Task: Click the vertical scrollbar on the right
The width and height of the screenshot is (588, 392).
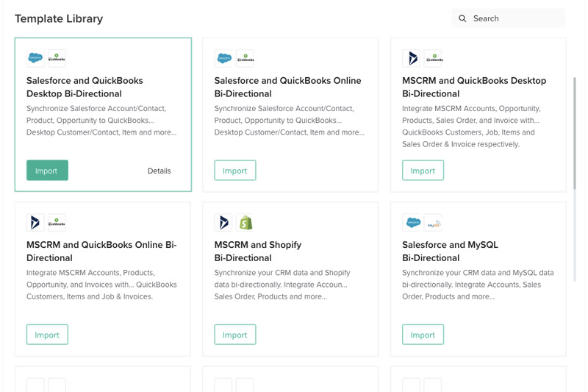Action: pyautogui.click(x=575, y=147)
